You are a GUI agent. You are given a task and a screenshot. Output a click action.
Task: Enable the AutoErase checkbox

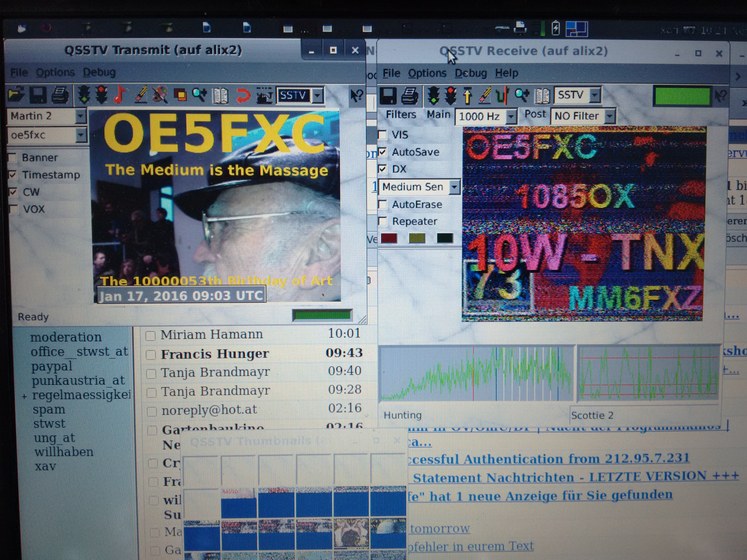[383, 204]
